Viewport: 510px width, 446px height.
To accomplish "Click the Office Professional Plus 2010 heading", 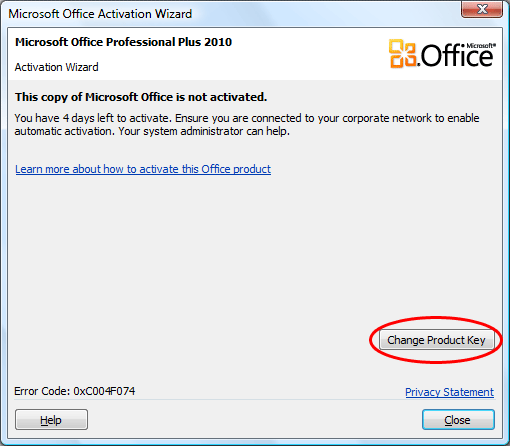I will point(123,42).
